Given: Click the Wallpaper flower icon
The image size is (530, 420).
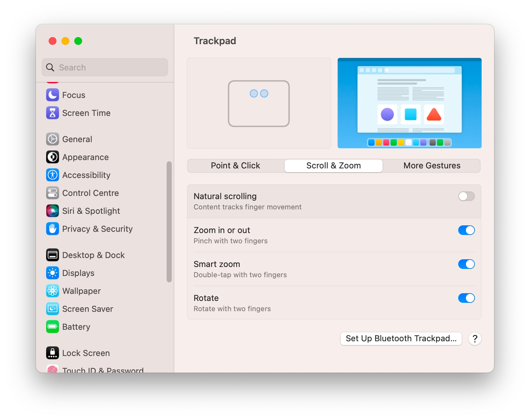Looking at the screenshot, I should (53, 291).
